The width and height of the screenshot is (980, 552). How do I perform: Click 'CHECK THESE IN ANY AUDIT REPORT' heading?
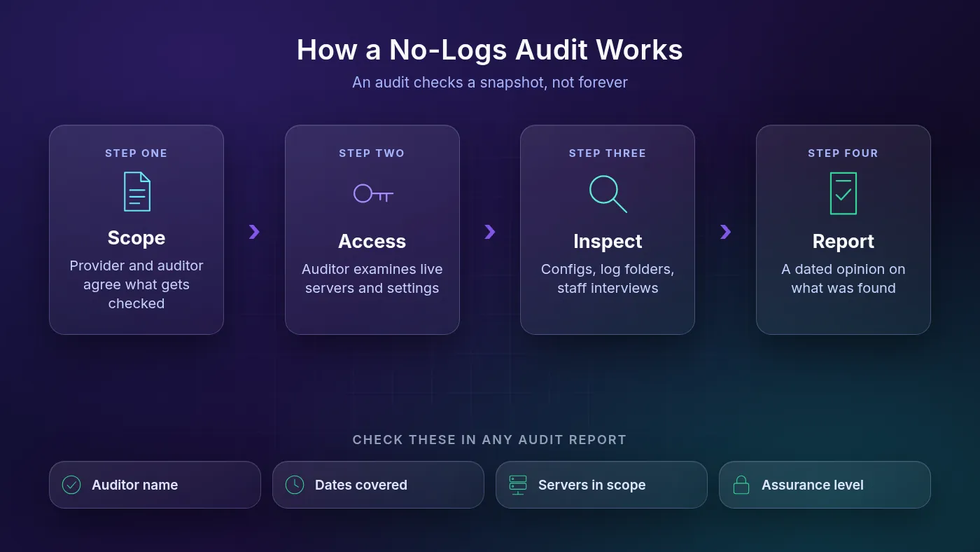pos(490,440)
